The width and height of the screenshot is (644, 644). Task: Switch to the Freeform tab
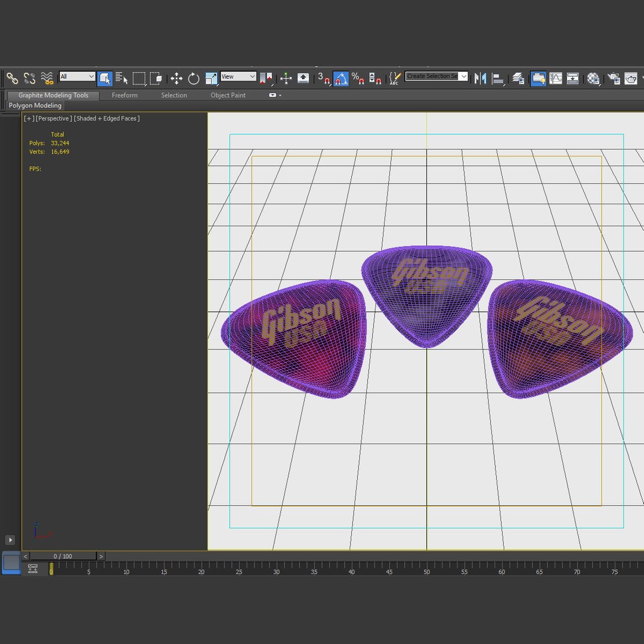tap(125, 95)
